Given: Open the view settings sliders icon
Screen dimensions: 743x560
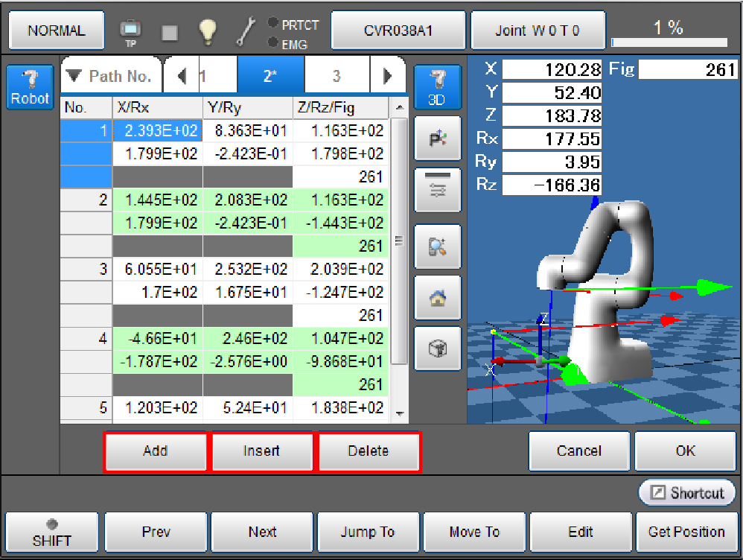Looking at the screenshot, I should coord(437,190).
